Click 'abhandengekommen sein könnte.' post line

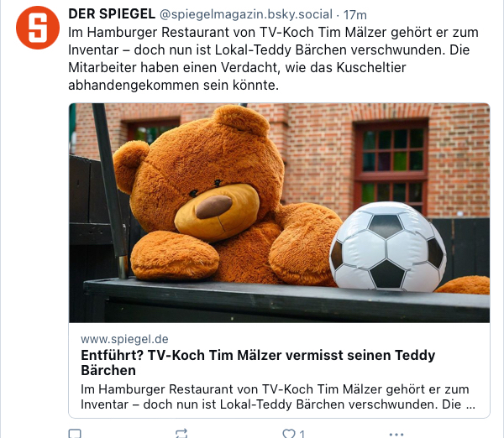(x=174, y=85)
